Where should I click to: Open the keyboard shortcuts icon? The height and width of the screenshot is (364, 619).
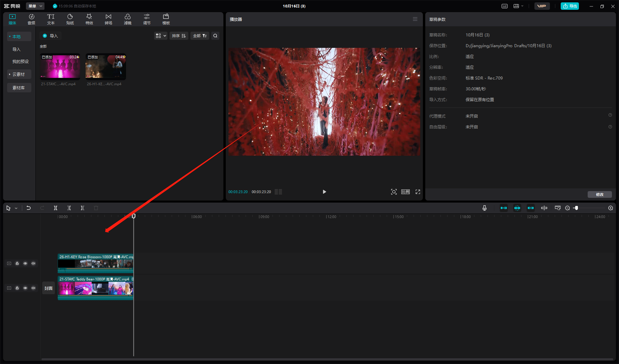(x=505, y=6)
